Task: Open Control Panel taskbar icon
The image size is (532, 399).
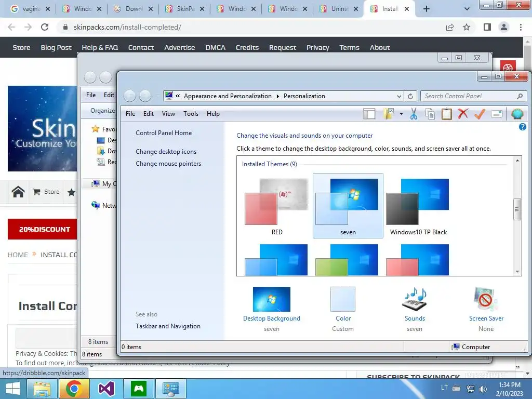Action: pos(170,389)
